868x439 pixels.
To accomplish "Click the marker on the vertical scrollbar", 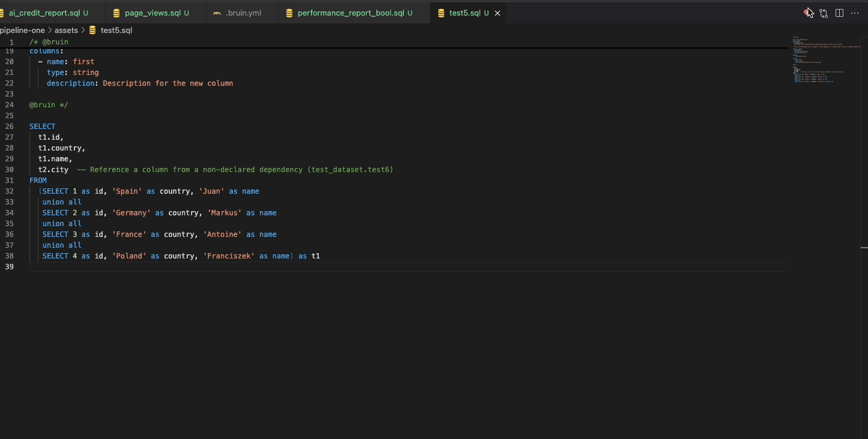I will click(864, 247).
